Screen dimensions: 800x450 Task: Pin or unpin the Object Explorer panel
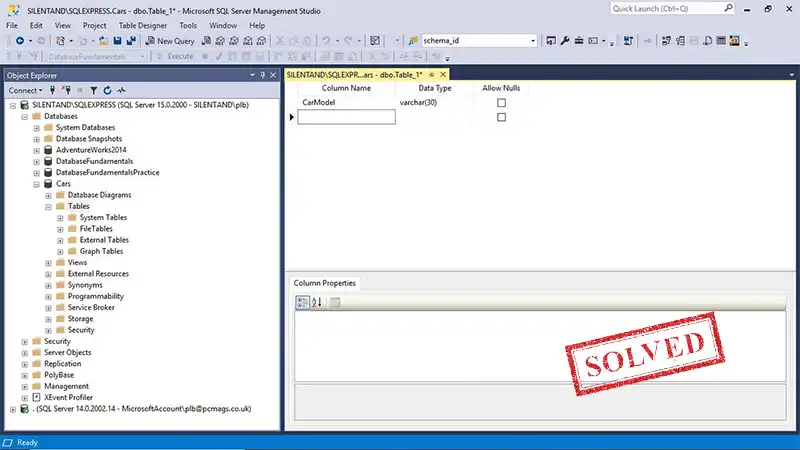click(263, 75)
